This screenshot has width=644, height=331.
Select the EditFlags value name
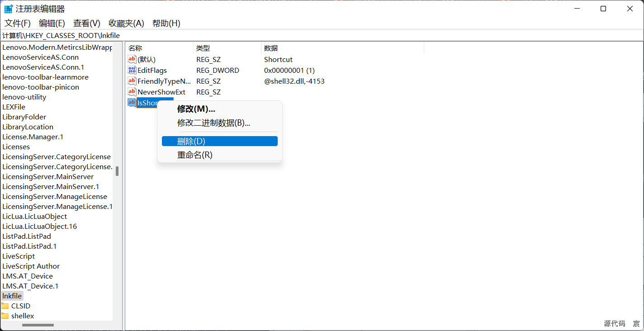152,70
